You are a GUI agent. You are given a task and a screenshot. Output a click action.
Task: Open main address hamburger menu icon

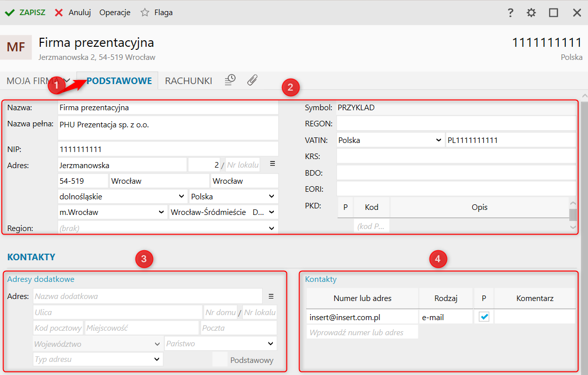[273, 164]
